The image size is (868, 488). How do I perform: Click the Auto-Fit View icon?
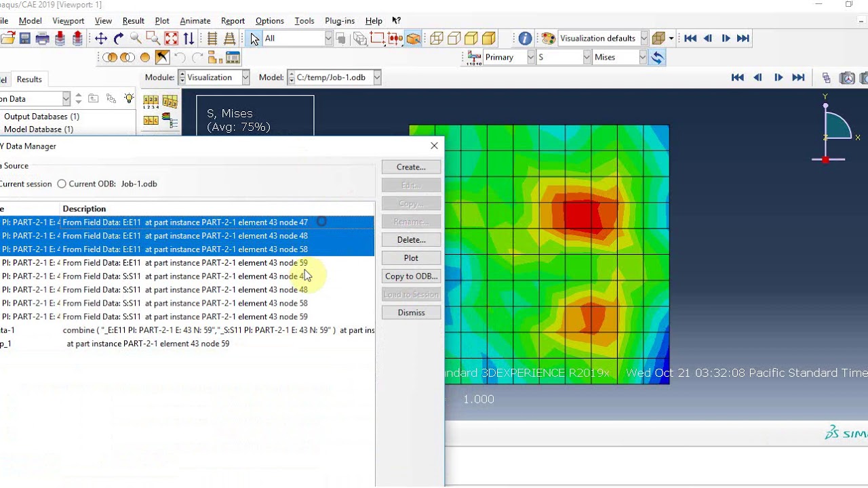(x=171, y=39)
